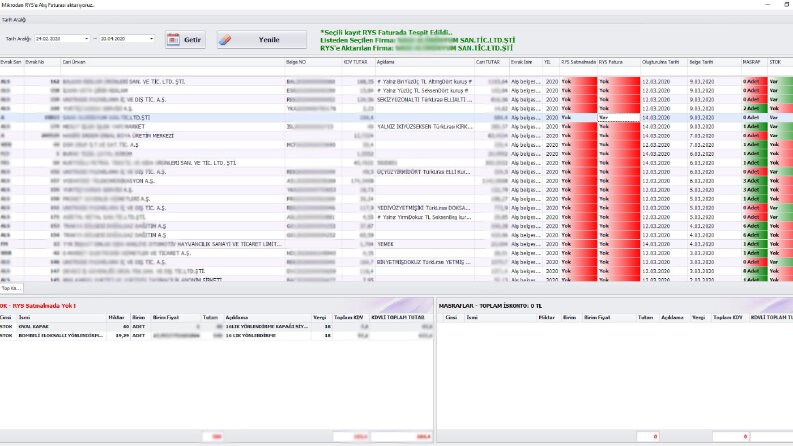
Task: Click the start date field 24.02.2020
Action: 58,38
